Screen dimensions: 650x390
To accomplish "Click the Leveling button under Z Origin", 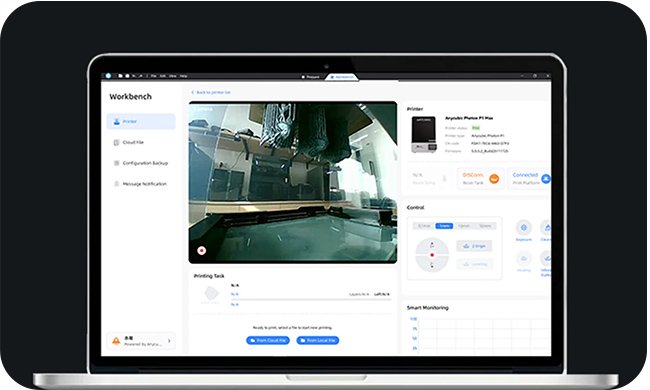I will click(x=474, y=264).
